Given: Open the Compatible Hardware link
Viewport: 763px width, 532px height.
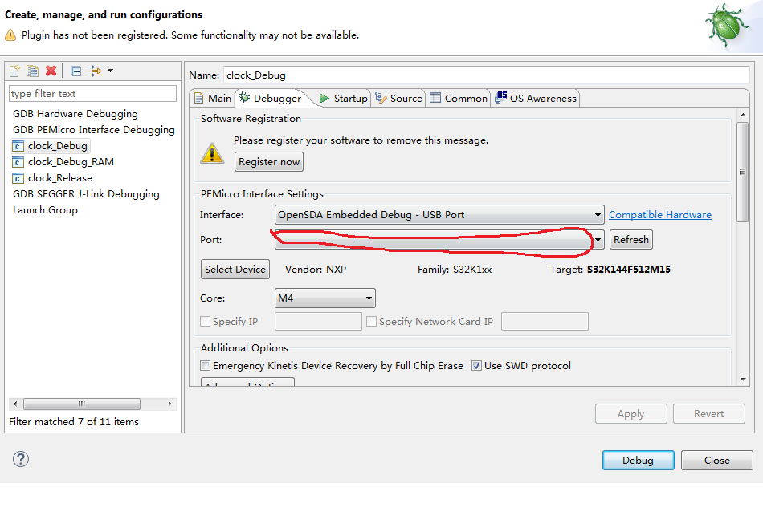Looking at the screenshot, I should pos(659,215).
